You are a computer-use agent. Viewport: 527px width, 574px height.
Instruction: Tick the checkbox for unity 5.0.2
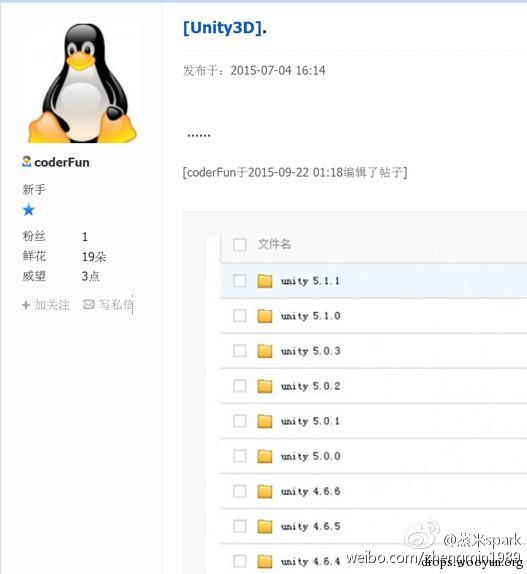pyautogui.click(x=240, y=386)
